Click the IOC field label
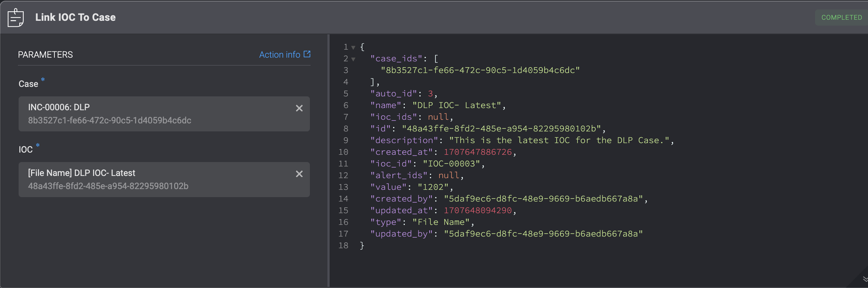This screenshot has width=868, height=288. 26,150
